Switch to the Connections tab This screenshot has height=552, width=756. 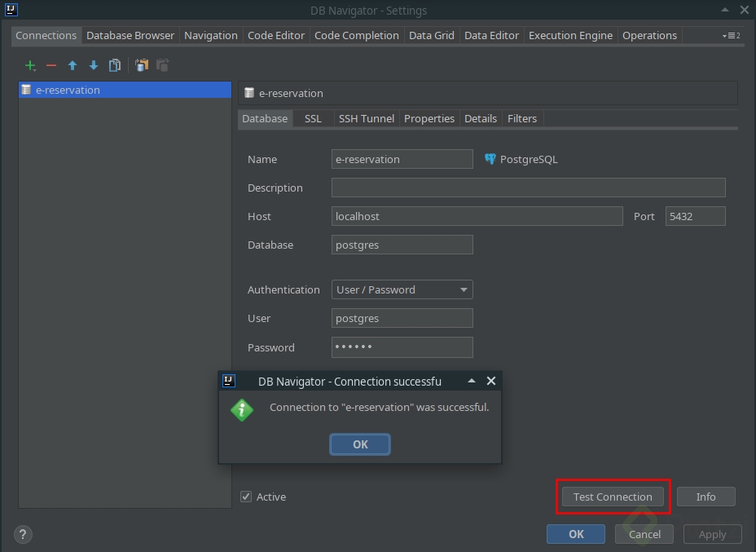pyautogui.click(x=46, y=35)
